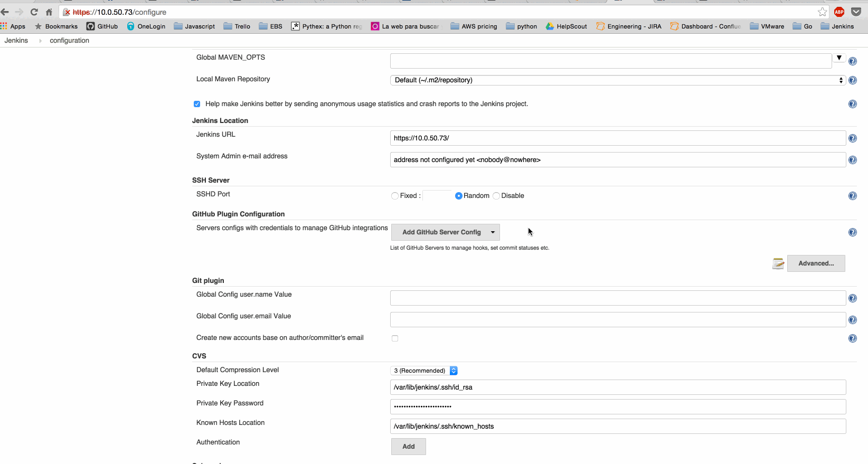The width and height of the screenshot is (868, 464).
Task: Select Fixed SSHD port radio option
Action: [395, 196]
